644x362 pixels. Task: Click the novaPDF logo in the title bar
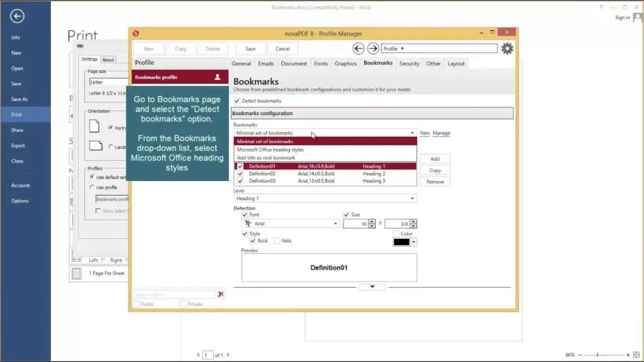pyautogui.click(x=137, y=33)
